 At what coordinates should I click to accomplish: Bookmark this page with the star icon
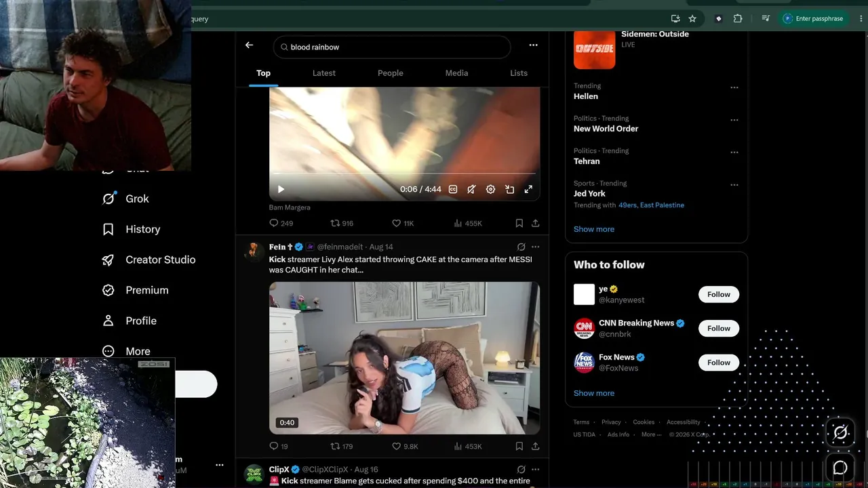[x=692, y=18]
